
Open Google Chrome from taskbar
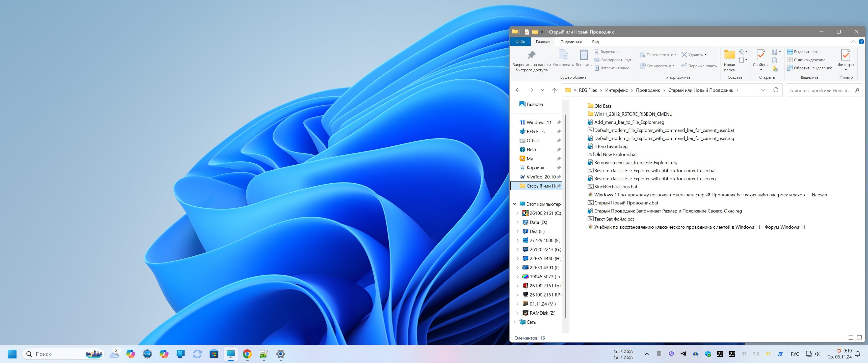pos(247,354)
